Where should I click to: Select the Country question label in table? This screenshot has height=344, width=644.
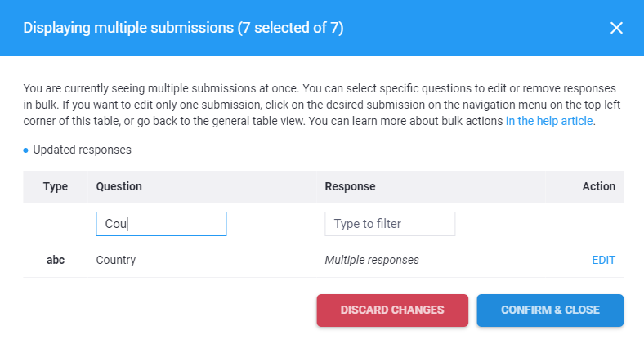[x=116, y=260]
